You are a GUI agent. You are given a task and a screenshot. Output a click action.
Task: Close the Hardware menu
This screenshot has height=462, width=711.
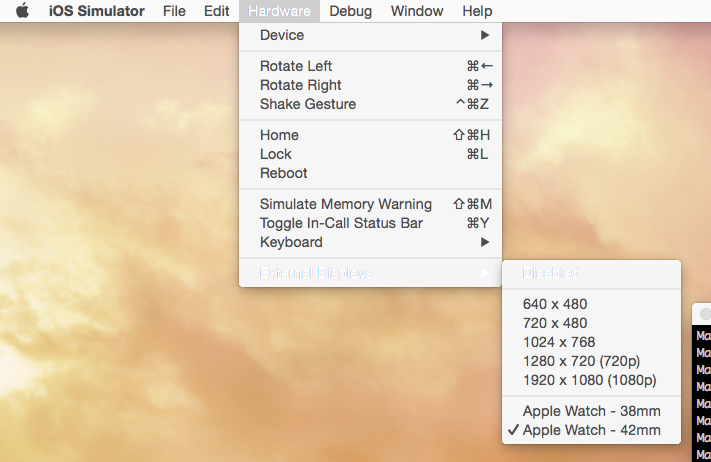279,11
